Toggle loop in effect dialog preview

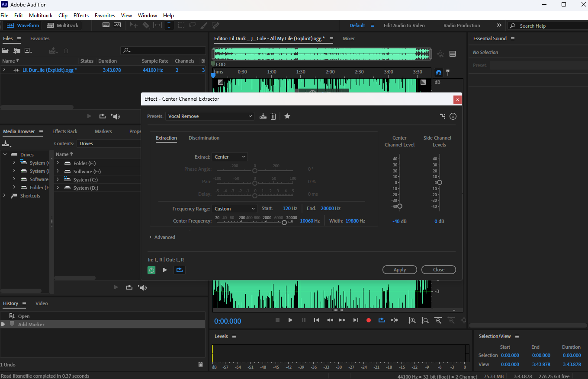[x=180, y=270]
